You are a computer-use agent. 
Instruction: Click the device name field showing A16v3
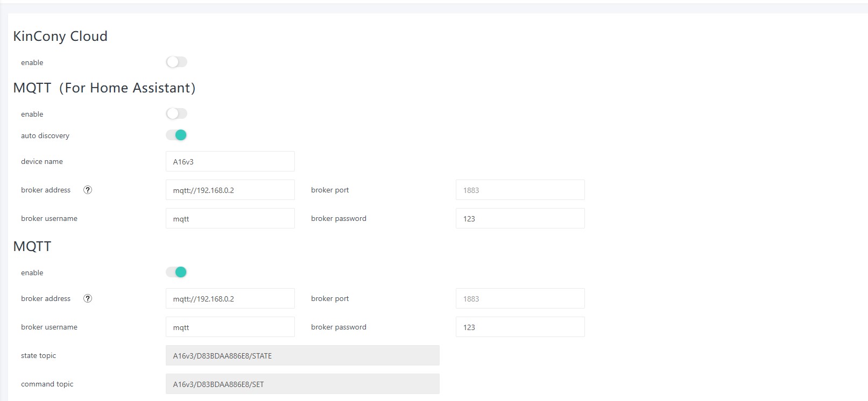pyautogui.click(x=230, y=161)
